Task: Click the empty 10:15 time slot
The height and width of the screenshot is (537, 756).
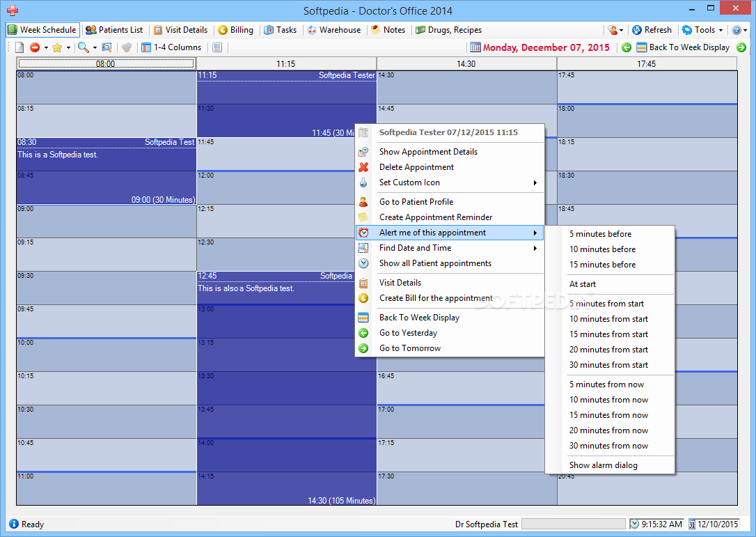Action: (x=107, y=389)
